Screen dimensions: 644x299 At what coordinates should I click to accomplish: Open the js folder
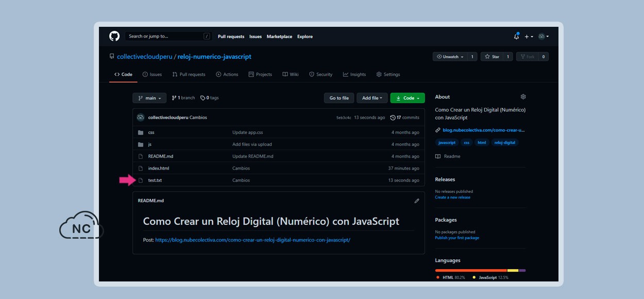(x=150, y=144)
